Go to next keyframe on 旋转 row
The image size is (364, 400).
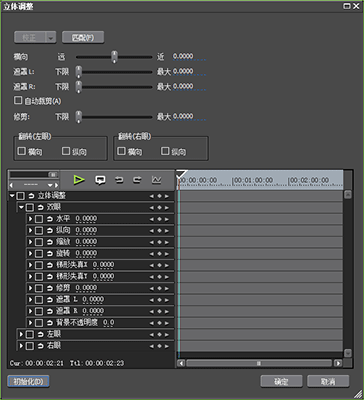click(x=167, y=254)
